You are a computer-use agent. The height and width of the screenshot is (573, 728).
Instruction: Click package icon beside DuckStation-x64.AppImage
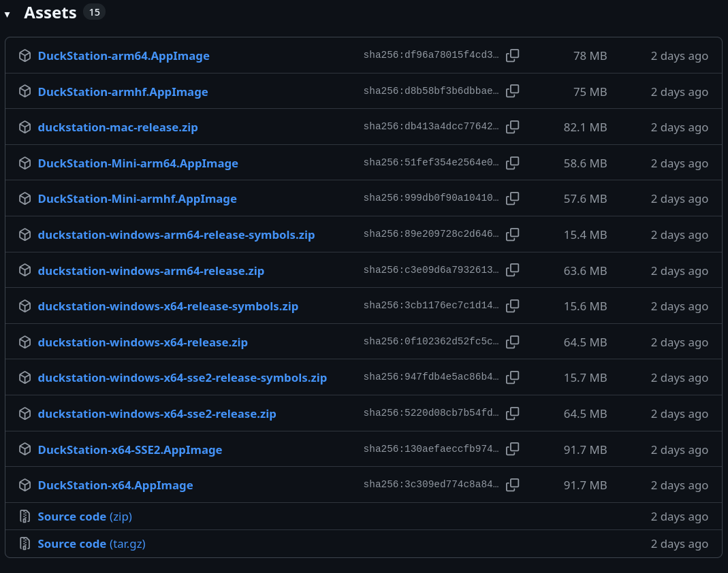25,485
